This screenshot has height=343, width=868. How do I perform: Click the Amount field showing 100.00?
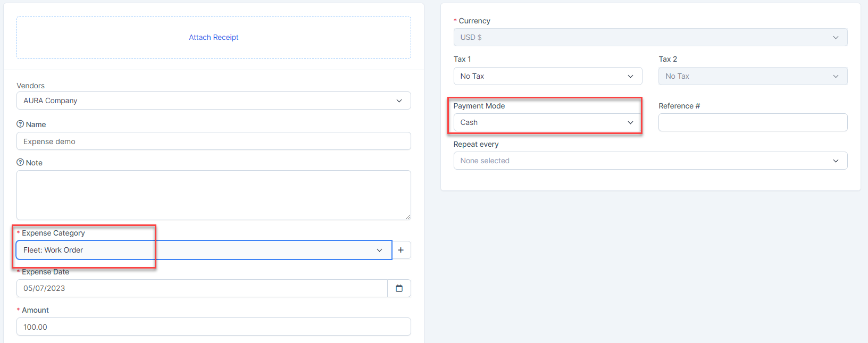coord(213,327)
